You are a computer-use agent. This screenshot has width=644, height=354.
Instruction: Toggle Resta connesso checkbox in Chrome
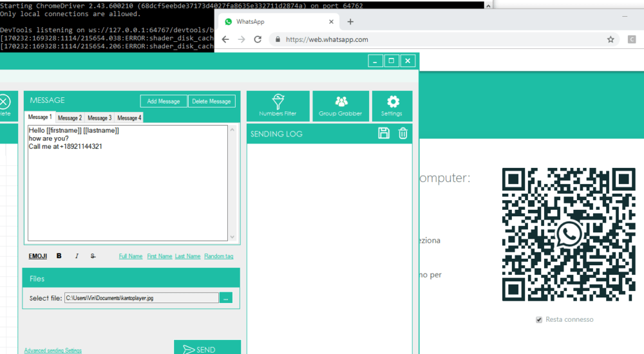click(539, 319)
